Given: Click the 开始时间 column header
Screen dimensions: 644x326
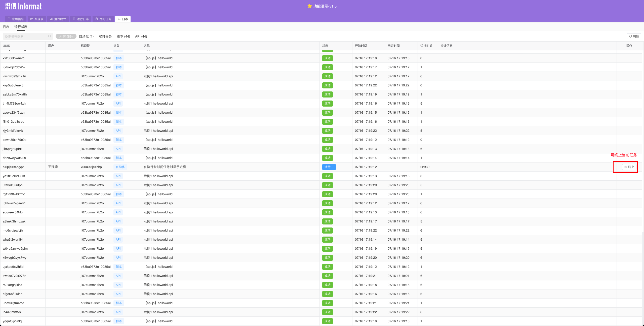Looking at the screenshot, I should 361,46.
